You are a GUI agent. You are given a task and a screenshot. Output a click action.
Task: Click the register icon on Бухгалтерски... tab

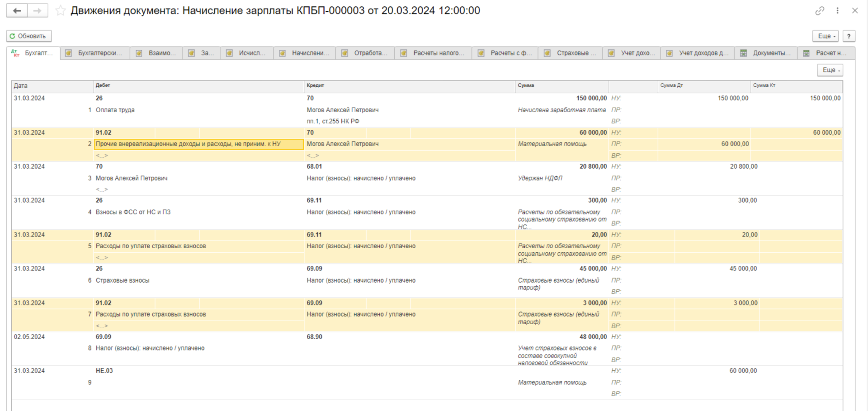point(69,53)
